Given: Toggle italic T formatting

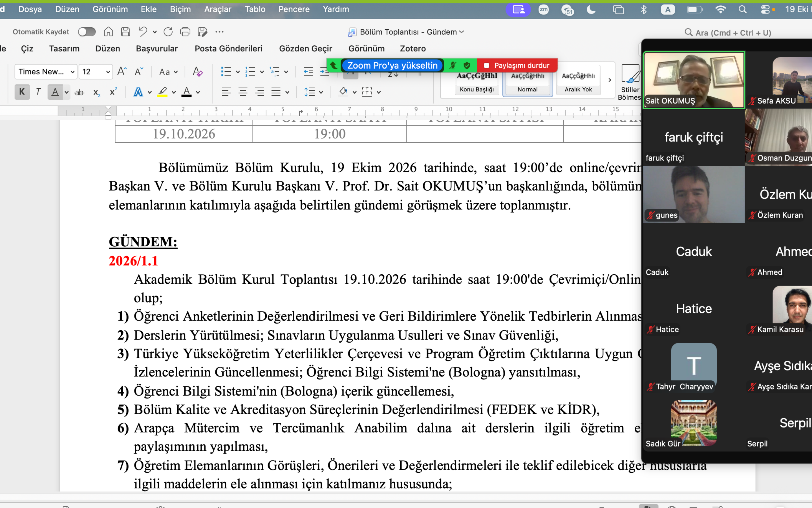Looking at the screenshot, I should (38, 92).
